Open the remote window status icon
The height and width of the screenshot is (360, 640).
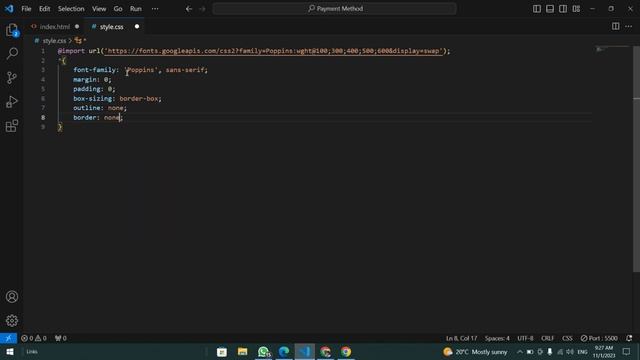coord(8,338)
